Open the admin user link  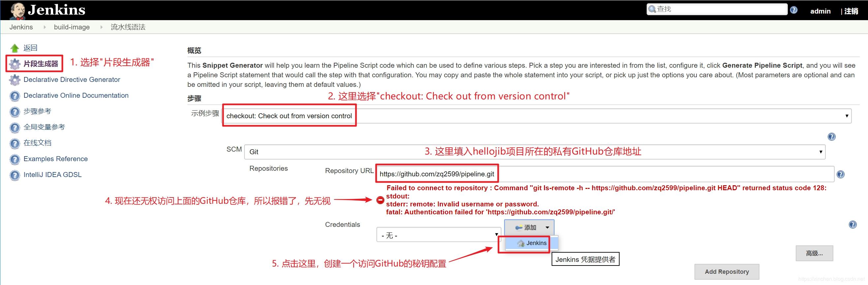click(x=820, y=11)
